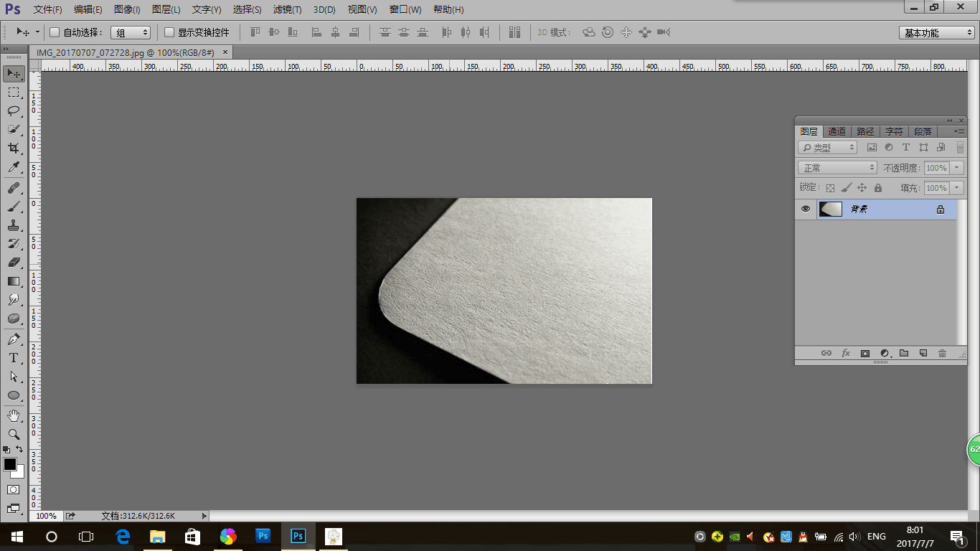This screenshot has height=551, width=980.
Task: Click the 背景 layer thumbnail
Action: (831, 209)
